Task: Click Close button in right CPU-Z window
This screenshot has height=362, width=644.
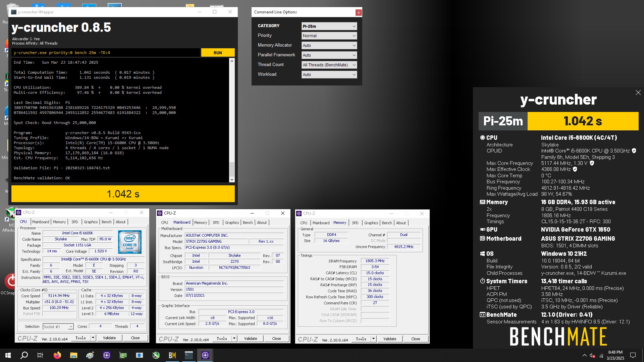Action: coord(416,339)
